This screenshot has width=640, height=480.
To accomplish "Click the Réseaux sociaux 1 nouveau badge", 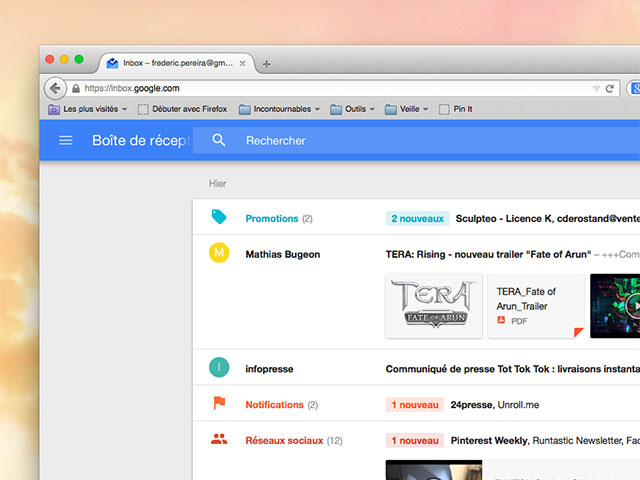I will tap(415, 440).
